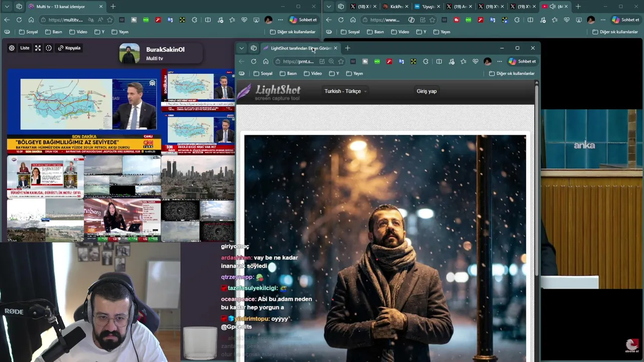Open browser essentials heart icon in right window
This screenshot has width=644, height=362.
pyautogui.click(x=567, y=20)
